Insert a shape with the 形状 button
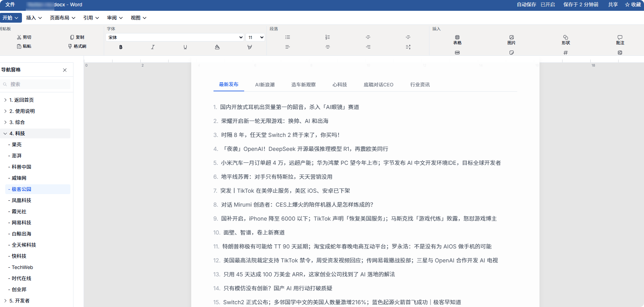644x307 pixels. 566,40
